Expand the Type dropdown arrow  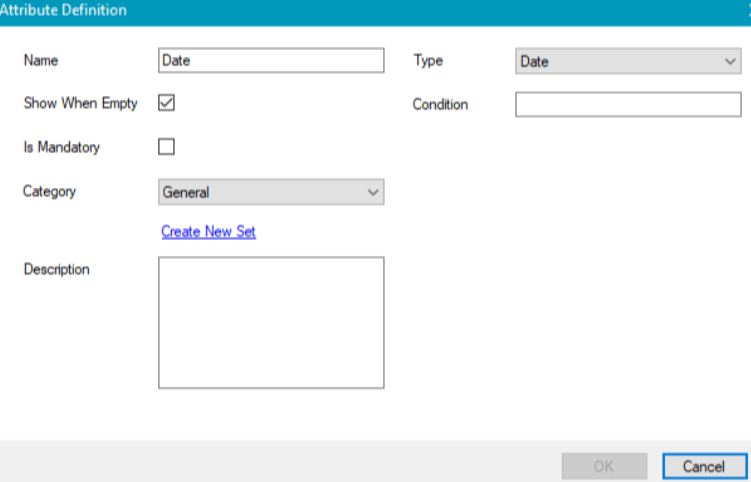click(729, 62)
